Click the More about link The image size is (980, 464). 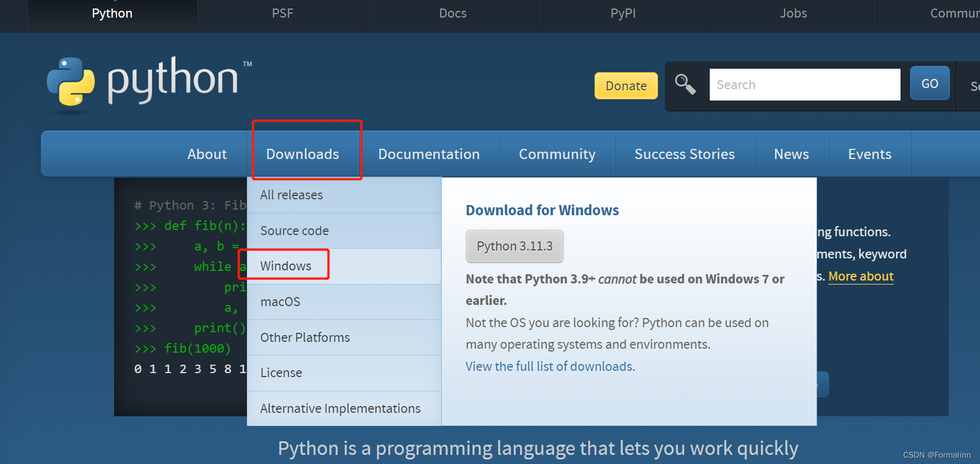(x=861, y=277)
